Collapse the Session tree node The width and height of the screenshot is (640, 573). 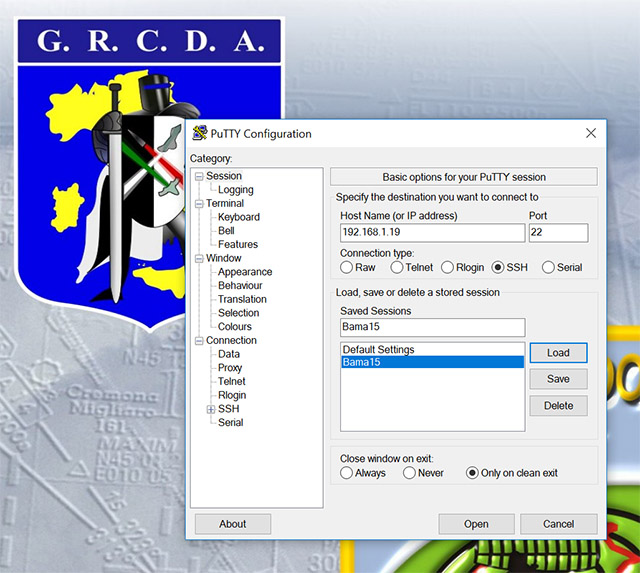click(199, 176)
